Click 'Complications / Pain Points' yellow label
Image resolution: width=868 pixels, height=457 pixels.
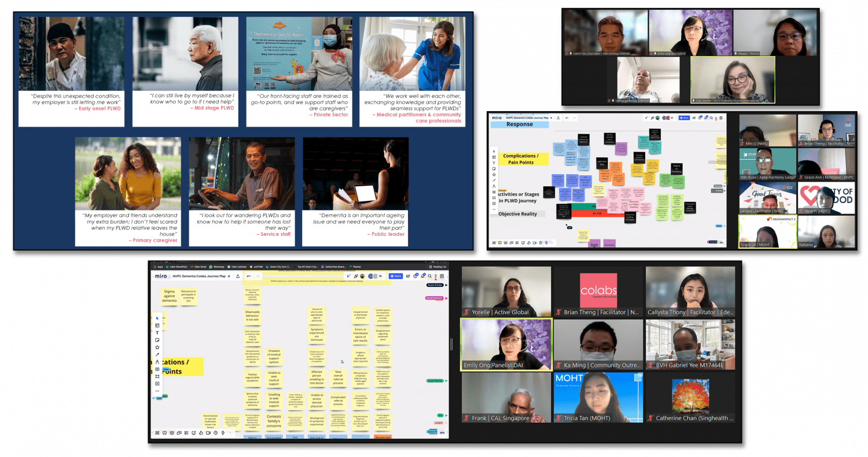pyautogui.click(x=524, y=159)
